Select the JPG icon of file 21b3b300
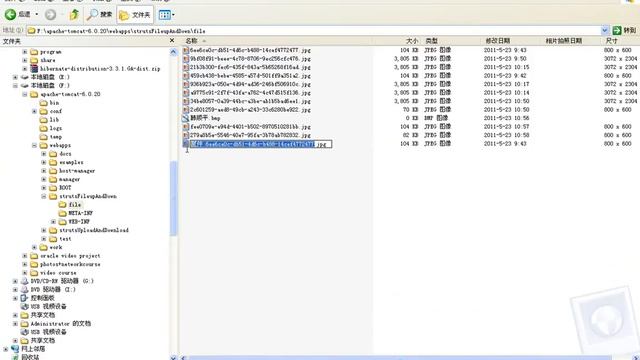The width and height of the screenshot is (640, 360). tap(186, 67)
